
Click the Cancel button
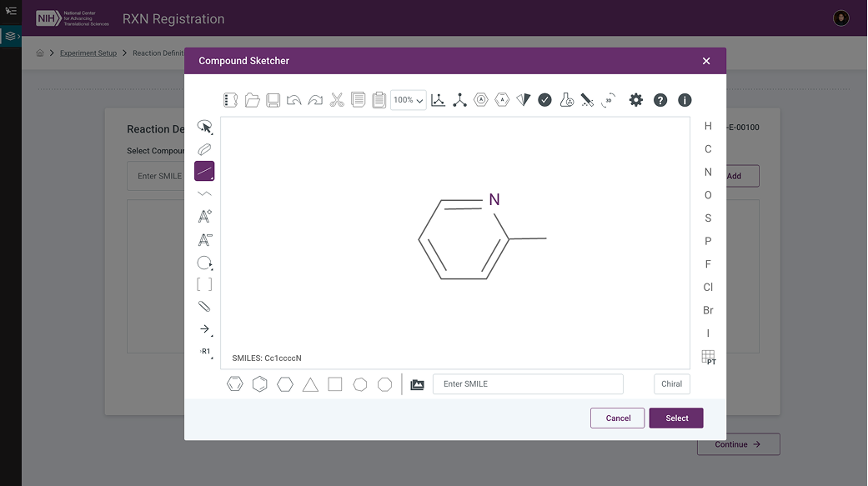617,418
